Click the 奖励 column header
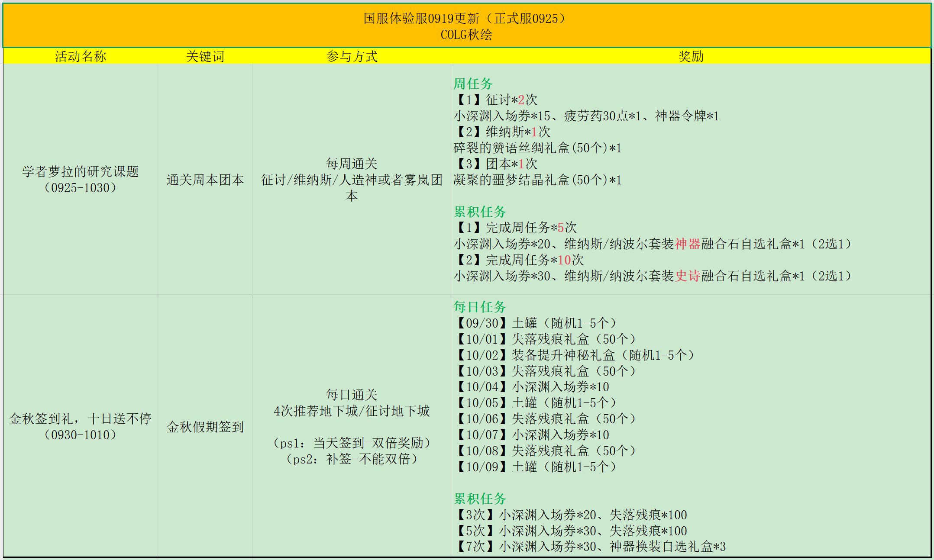Viewport: 934px width, 560px height. pyautogui.click(x=691, y=56)
